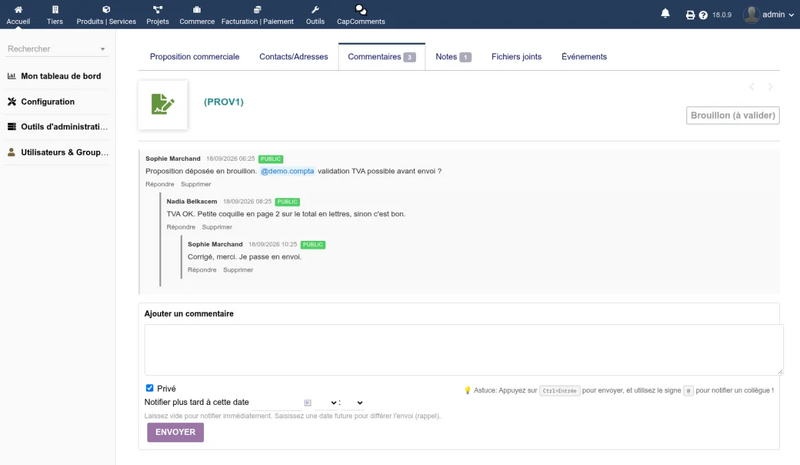This screenshot has width=800, height=465.
Task: Toggle the Privé checkbox
Action: pyautogui.click(x=149, y=388)
